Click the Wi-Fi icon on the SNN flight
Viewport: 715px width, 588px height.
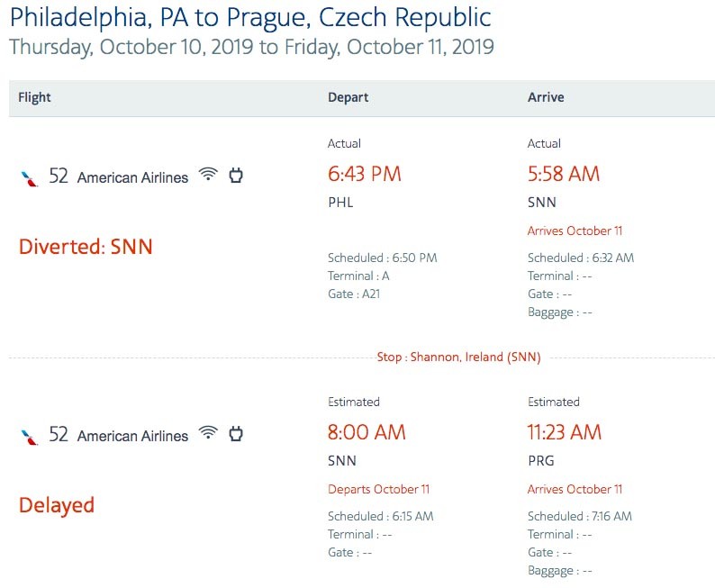(208, 432)
